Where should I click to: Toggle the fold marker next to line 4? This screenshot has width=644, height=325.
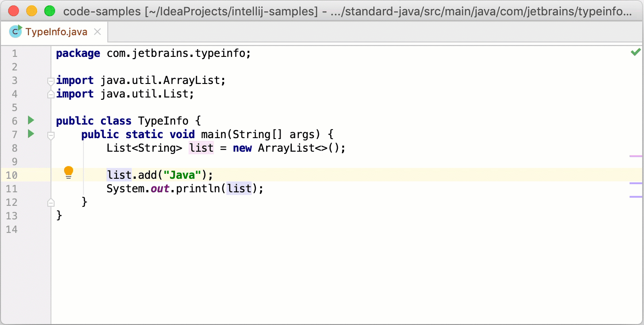[x=51, y=94]
